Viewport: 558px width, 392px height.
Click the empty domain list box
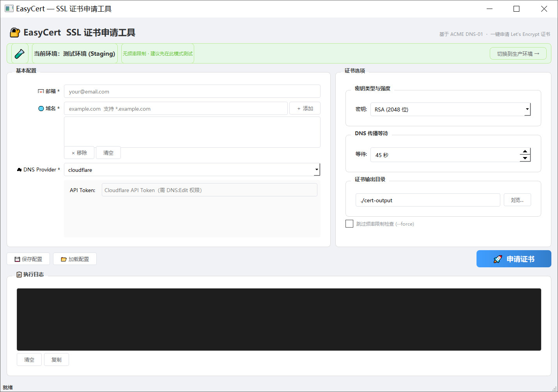(192, 132)
